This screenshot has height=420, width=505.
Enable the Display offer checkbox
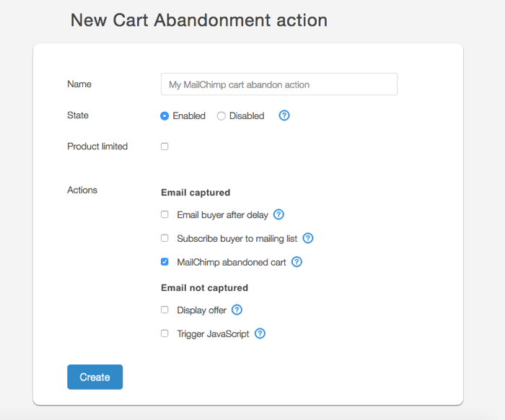(x=164, y=310)
